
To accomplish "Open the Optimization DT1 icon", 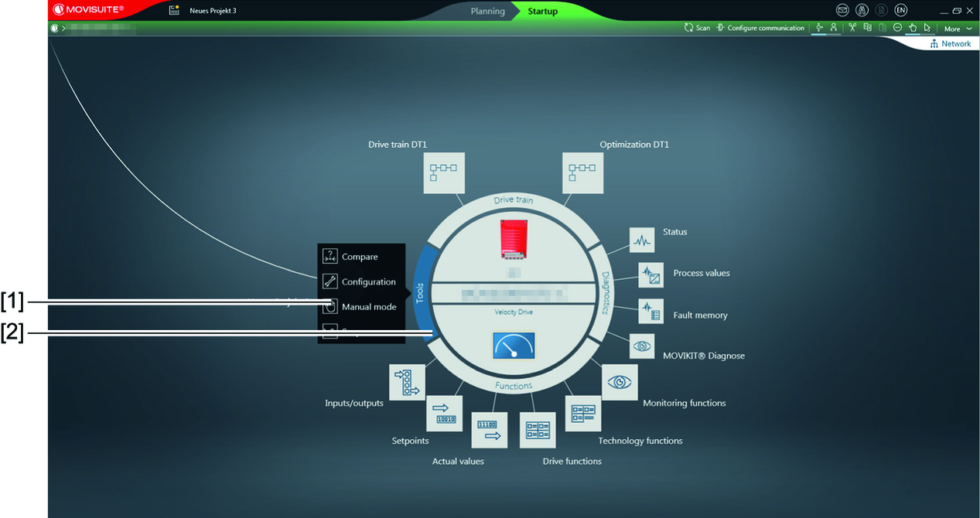I will coord(580,172).
